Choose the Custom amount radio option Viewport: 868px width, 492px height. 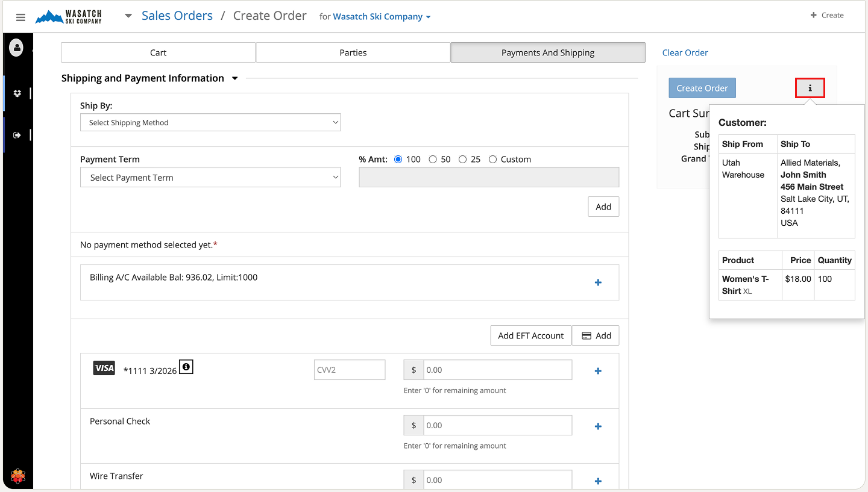pos(492,160)
